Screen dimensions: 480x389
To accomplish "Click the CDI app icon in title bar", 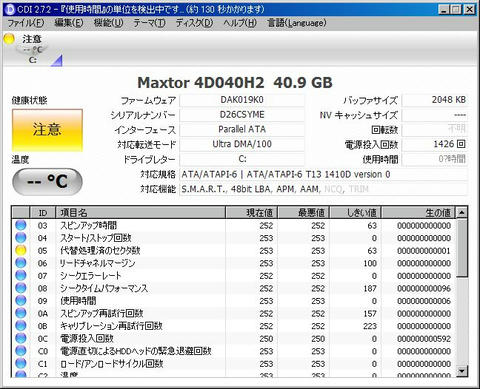I will pyautogui.click(x=10, y=9).
